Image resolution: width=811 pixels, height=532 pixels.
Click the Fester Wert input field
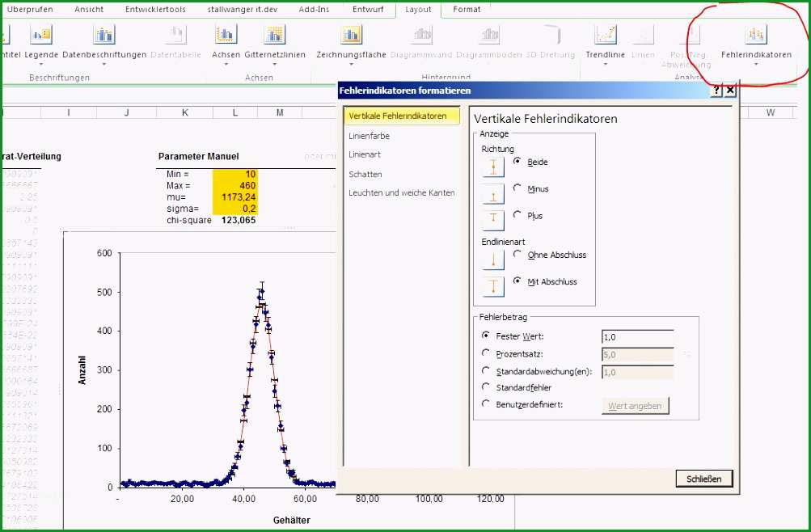click(638, 337)
